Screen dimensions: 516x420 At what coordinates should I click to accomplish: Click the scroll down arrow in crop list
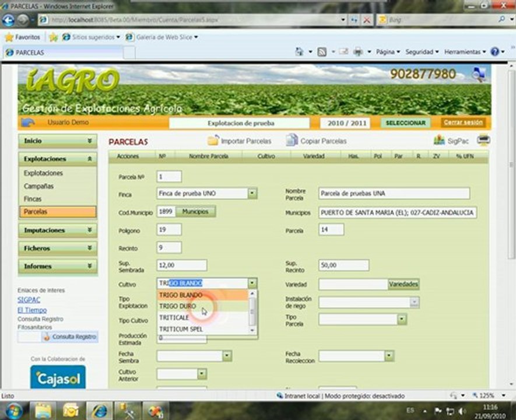click(252, 330)
